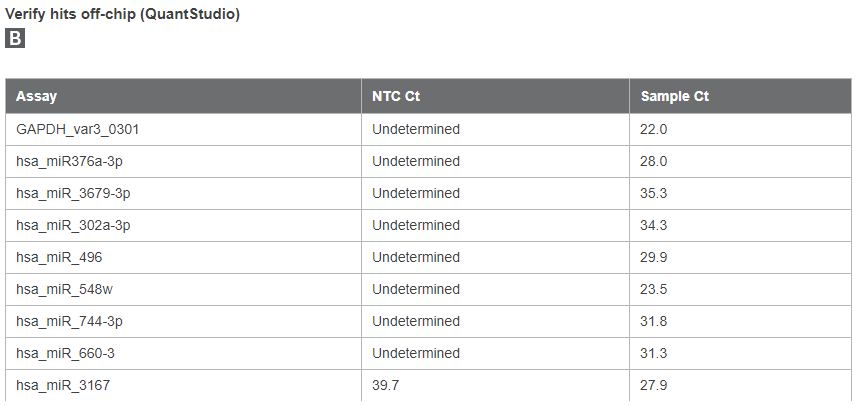The width and height of the screenshot is (858, 405).
Task: Select the hsa_miR_744-3p assay cell
Action: (69, 321)
